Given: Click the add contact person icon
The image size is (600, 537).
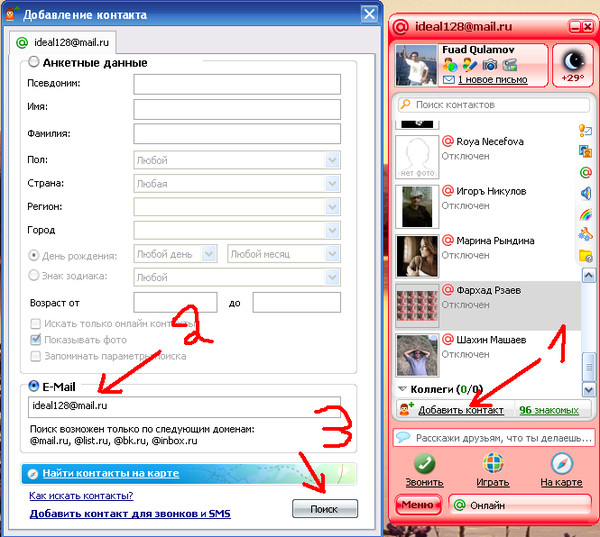Looking at the screenshot, I should 406,409.
